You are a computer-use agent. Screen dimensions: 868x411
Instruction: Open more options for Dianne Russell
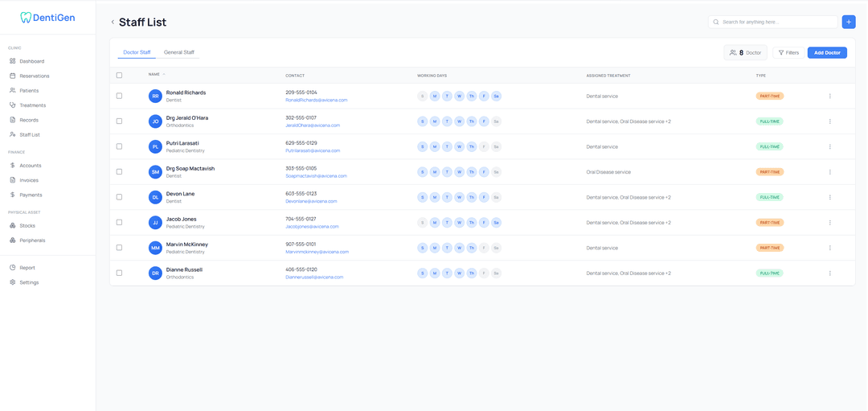829,273
